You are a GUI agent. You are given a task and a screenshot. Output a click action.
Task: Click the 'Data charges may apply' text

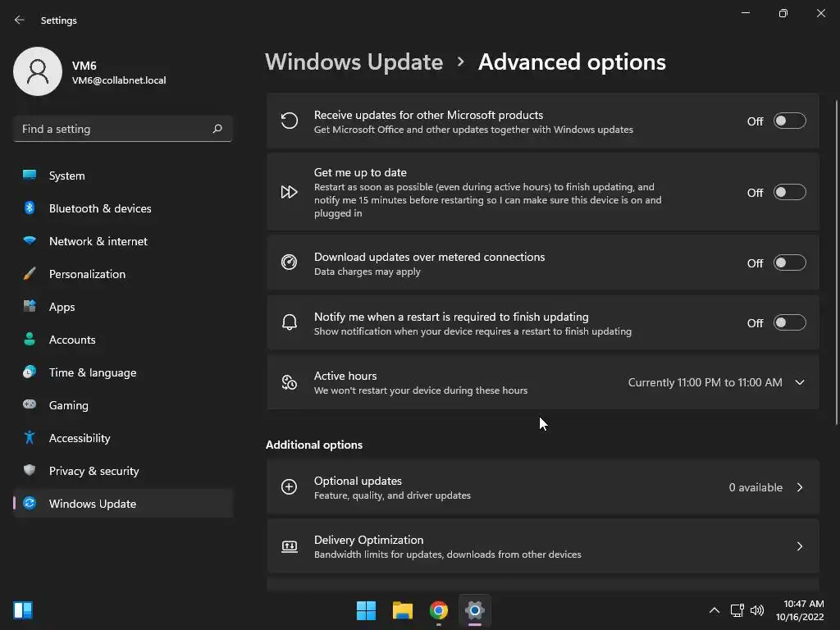[x=367, y=272]
